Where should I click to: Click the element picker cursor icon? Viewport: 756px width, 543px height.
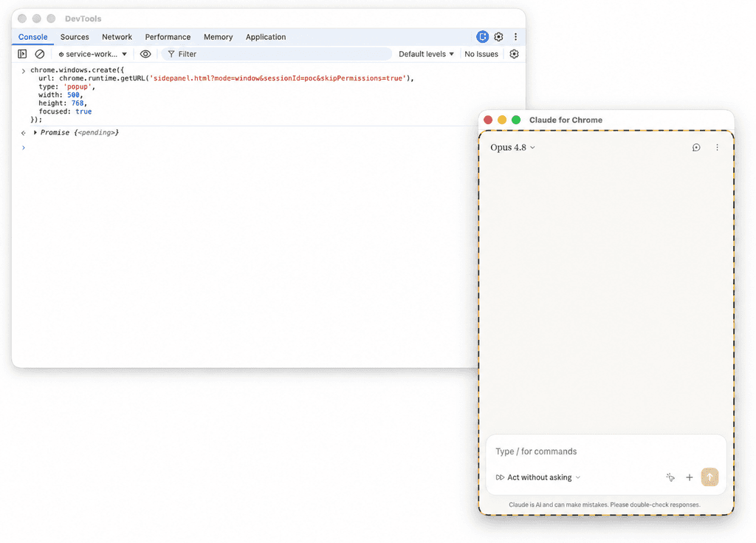tap(670, 477)
